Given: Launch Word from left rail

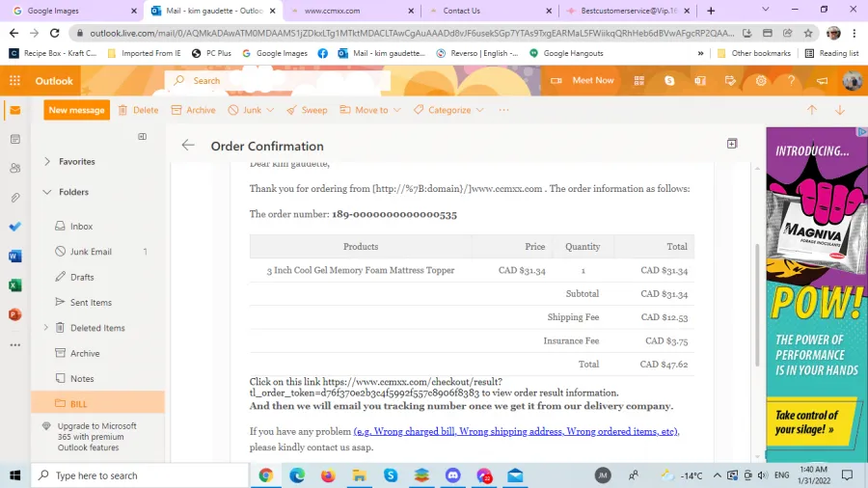Looking at the screenshot, I should tap(14, 257).
